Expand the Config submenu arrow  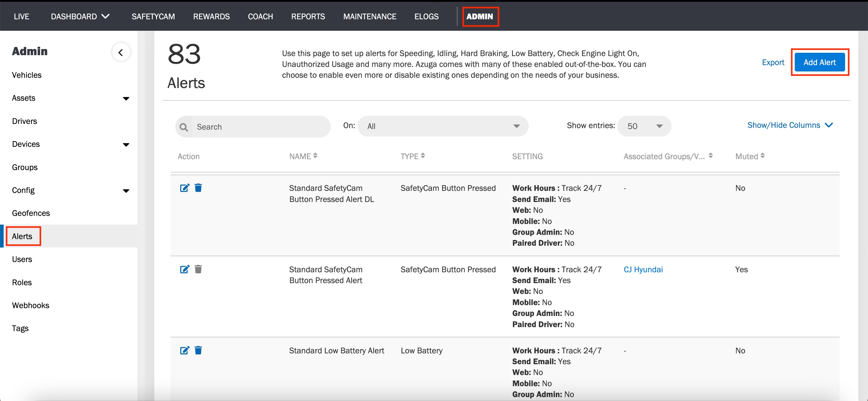point(126,191)
